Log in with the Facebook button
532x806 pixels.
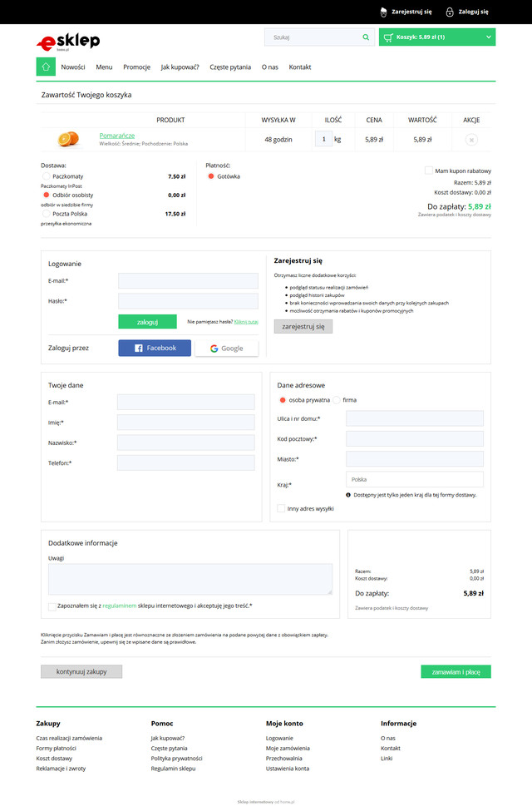[155, 348]
